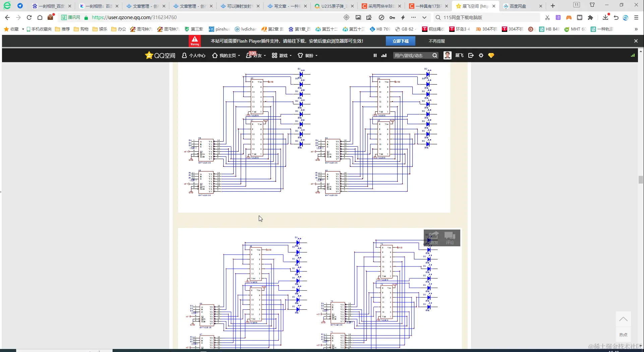
Task: Click 立即下载 in Flash warning bar
Action: [x=401, y=41]
